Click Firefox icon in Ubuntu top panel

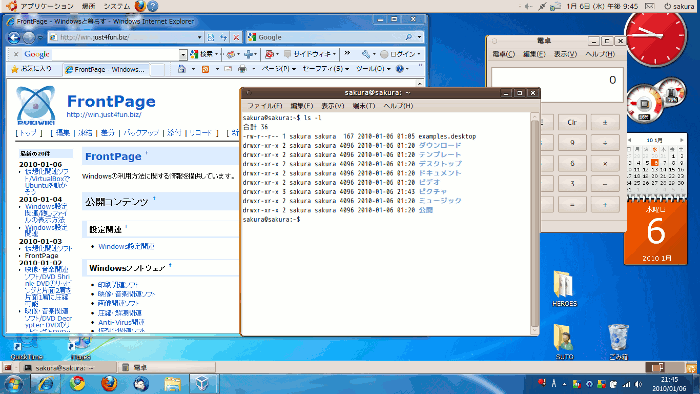[x=140, y=6]
